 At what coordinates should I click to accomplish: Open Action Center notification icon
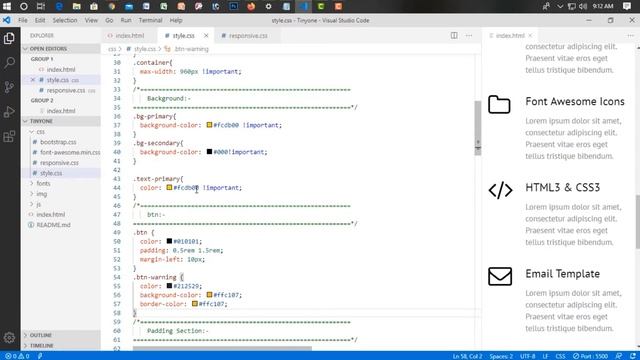point(627,6)
